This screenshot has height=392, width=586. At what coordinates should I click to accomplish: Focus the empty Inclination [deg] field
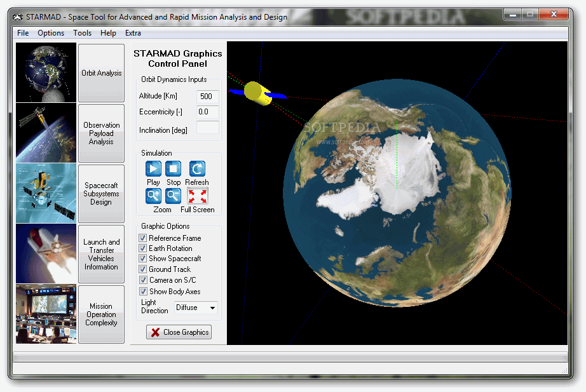click(207, 128)
